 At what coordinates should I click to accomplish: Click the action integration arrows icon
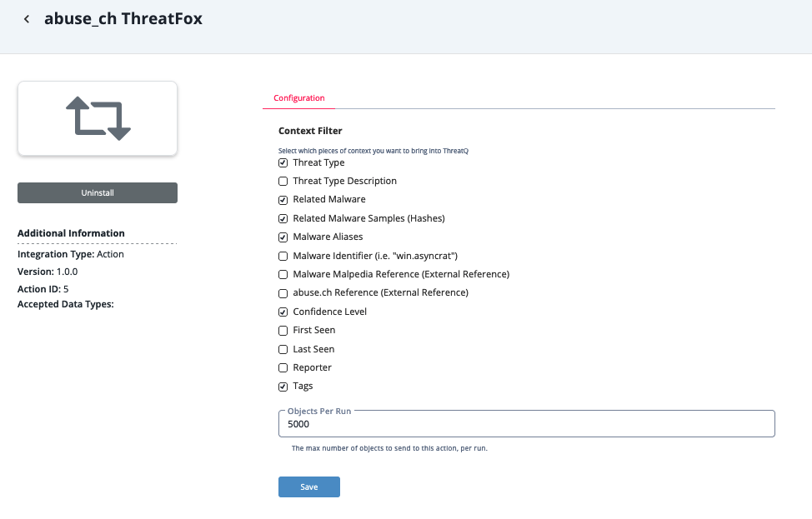pyautogui.click(x=98, y=118)
